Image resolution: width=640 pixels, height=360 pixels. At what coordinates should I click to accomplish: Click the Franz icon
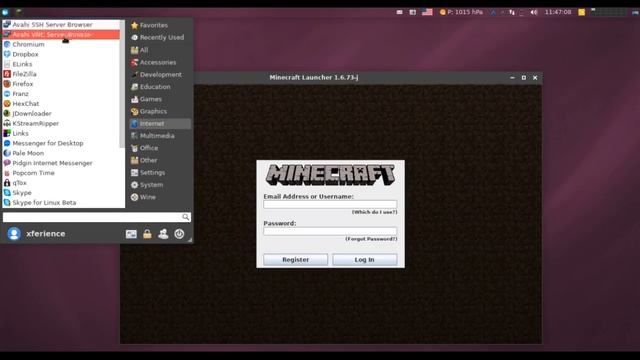point(7,94)
